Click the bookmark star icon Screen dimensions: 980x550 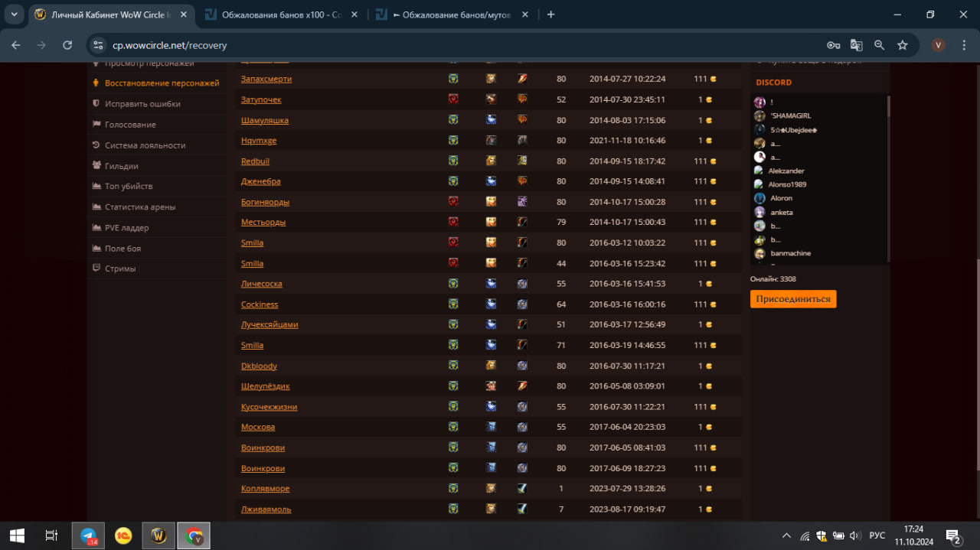pos(903,45)
